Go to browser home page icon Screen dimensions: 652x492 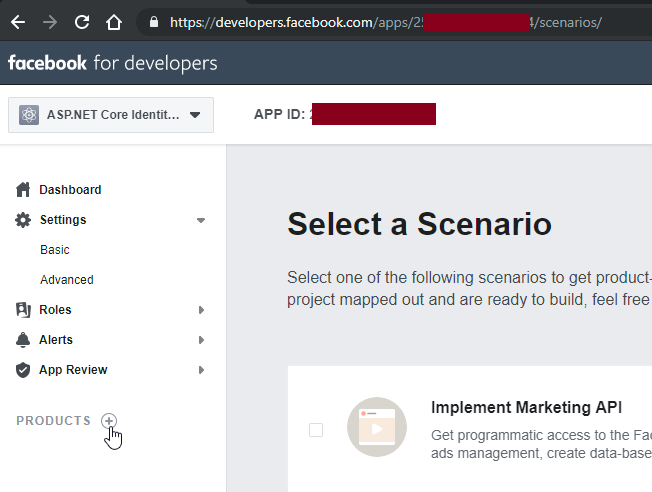(114, 21)
